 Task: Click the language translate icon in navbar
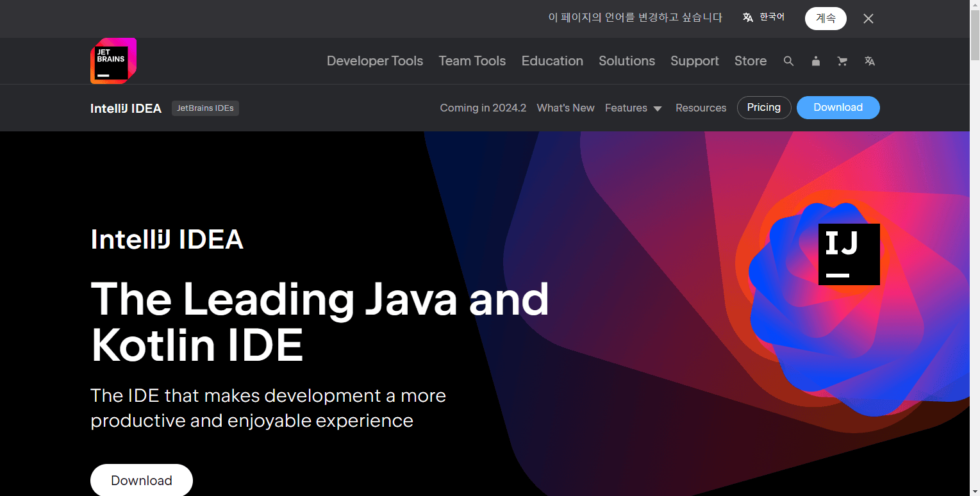tap(869, 61)
